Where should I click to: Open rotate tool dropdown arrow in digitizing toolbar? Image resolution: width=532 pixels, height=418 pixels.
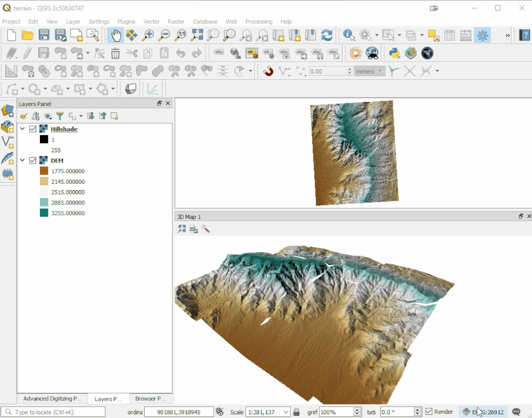pyautogui.click(x=251, y=71)
